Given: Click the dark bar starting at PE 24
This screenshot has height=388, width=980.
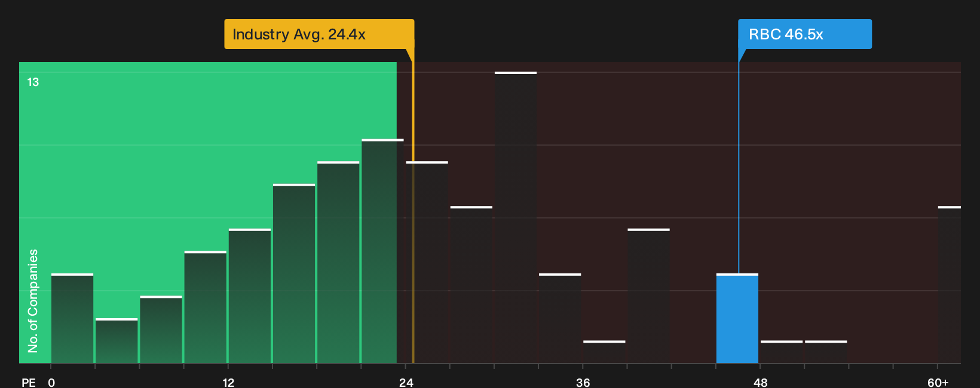Looking at the screenshot, I should pos(427,262).
